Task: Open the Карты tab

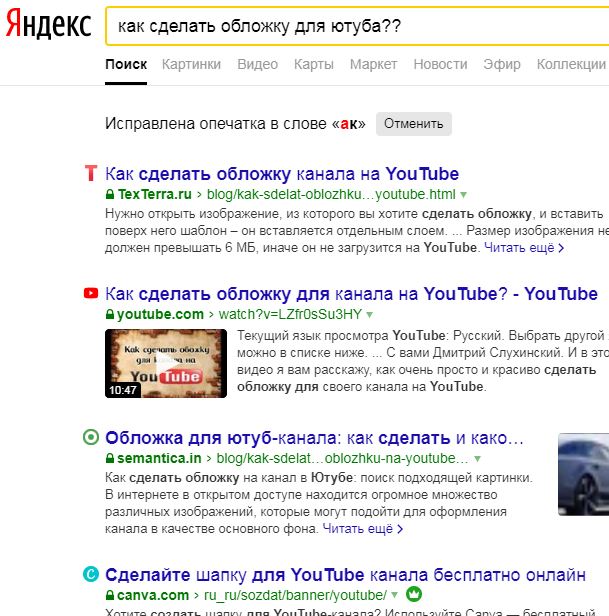Action: pos(314,64)
